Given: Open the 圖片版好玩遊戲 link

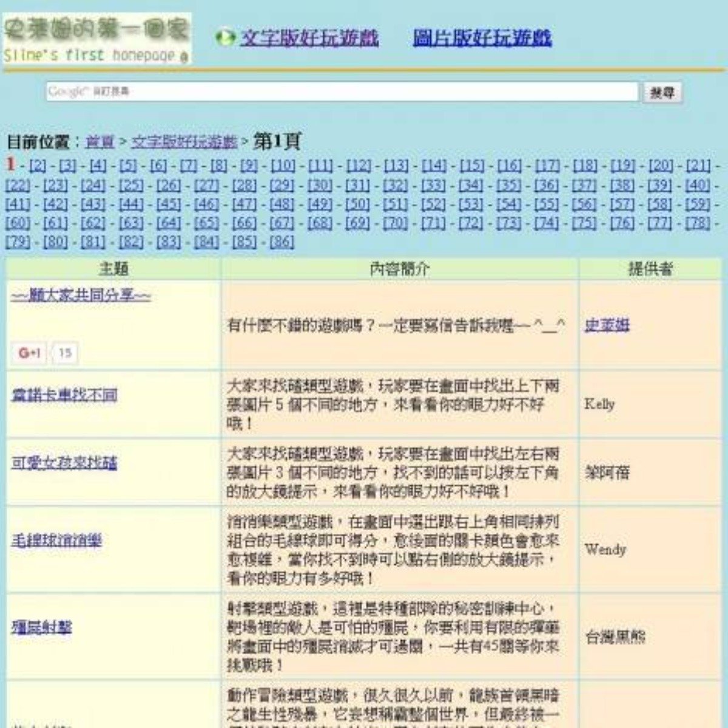Looking at the screenshot, I should point(482,38).
